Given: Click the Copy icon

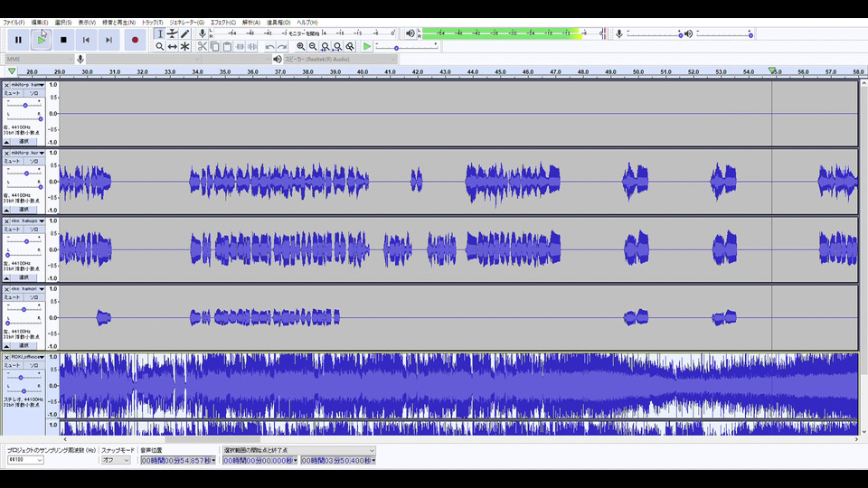Looking at the screenshot, I should (215, 46).
